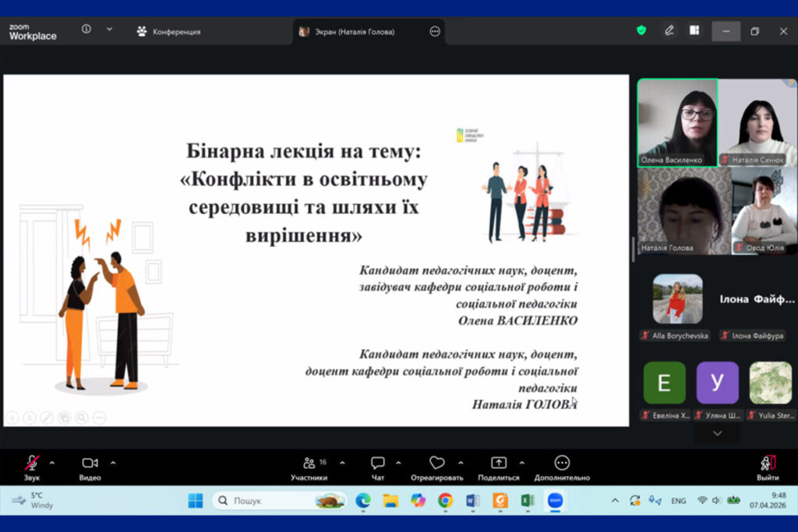
Task: Change the gallery view layout icon
Action: tap(694, 30)
